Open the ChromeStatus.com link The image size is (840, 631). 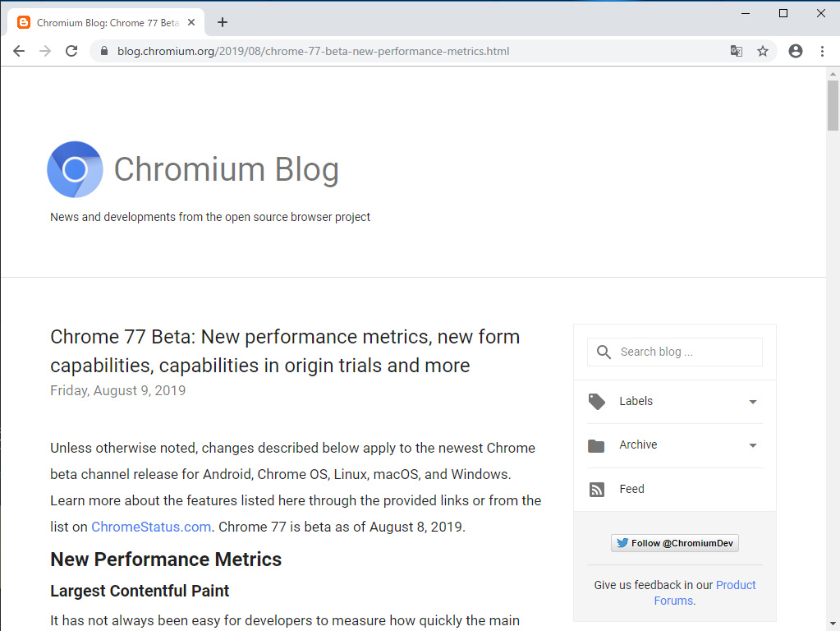pos(150,527)
